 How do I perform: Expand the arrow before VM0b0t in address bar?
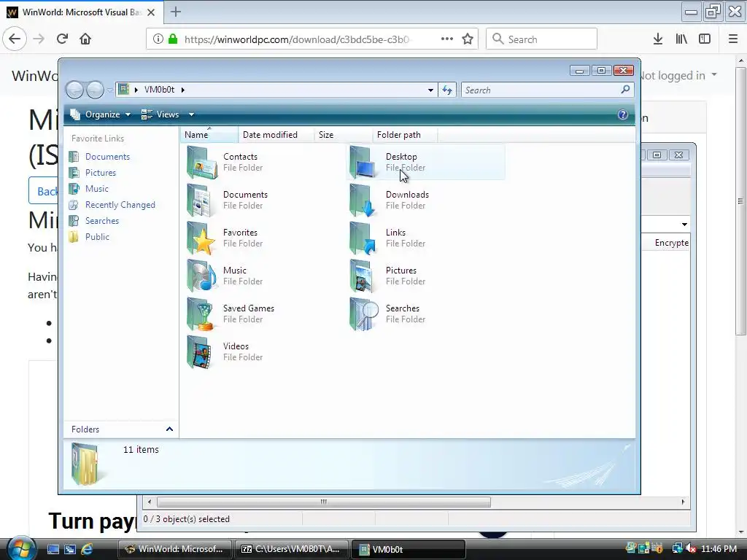point(136,90)
